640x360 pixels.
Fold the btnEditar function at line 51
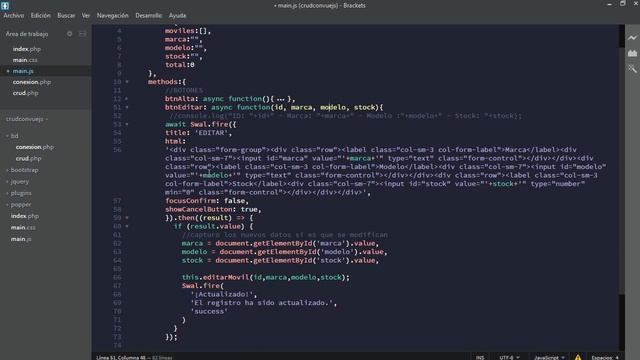coord(127,107)
